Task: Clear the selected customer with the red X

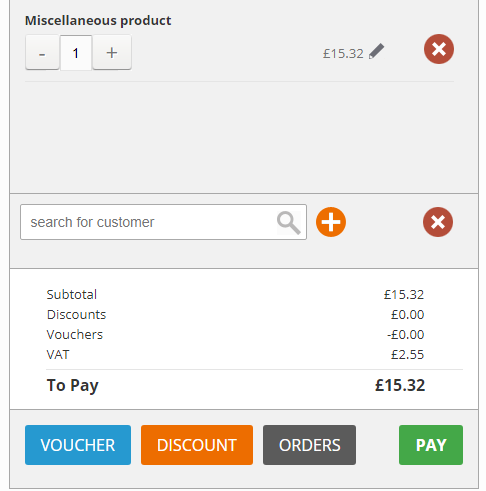Action: click(438, 222)
